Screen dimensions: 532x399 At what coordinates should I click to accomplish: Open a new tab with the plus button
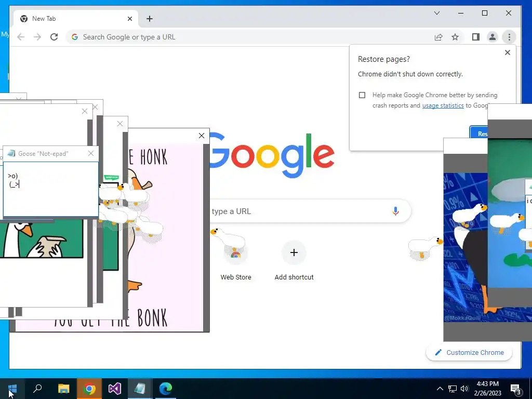click(x=150, y=19)
